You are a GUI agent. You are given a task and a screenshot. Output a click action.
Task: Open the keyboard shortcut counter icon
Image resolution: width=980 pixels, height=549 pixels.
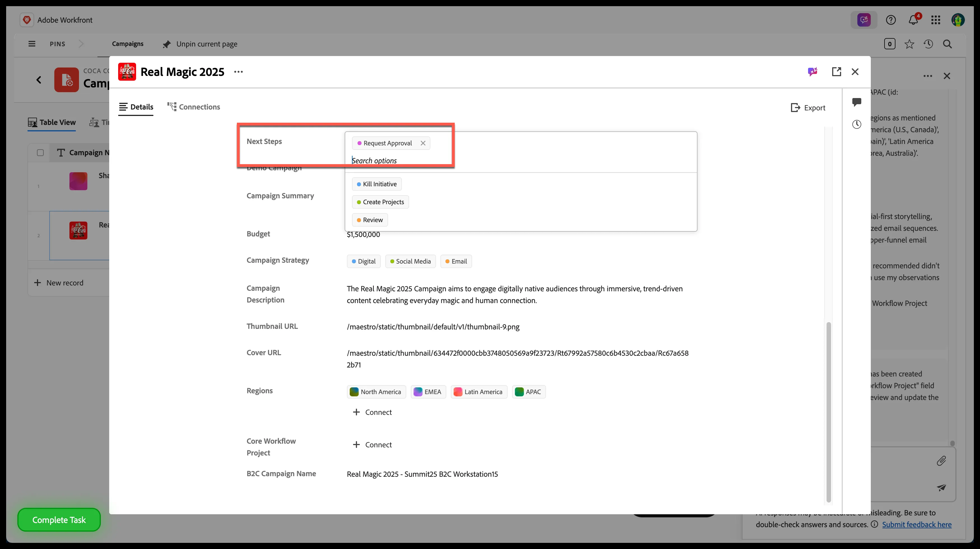pos(890,44)
